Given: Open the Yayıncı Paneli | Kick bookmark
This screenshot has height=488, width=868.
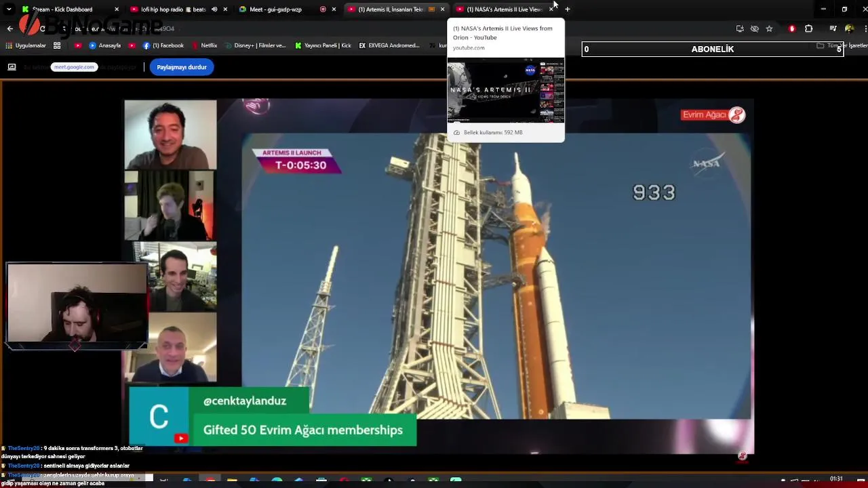Looking at the screenshot, I should tap(323, 45).
